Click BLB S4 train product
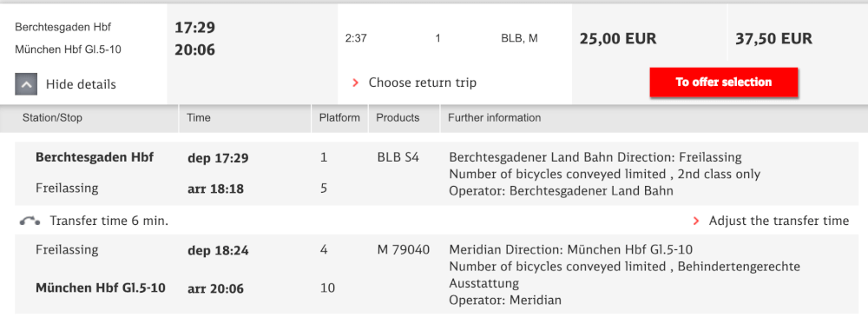This screenshot has height=324, width=868. (x=398, y=157)
